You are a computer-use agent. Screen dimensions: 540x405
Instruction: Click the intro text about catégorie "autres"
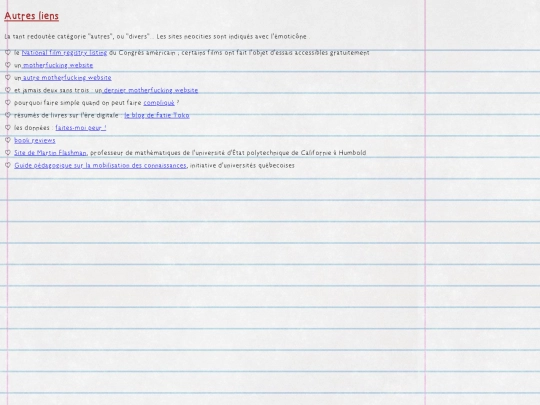point(157,37)
